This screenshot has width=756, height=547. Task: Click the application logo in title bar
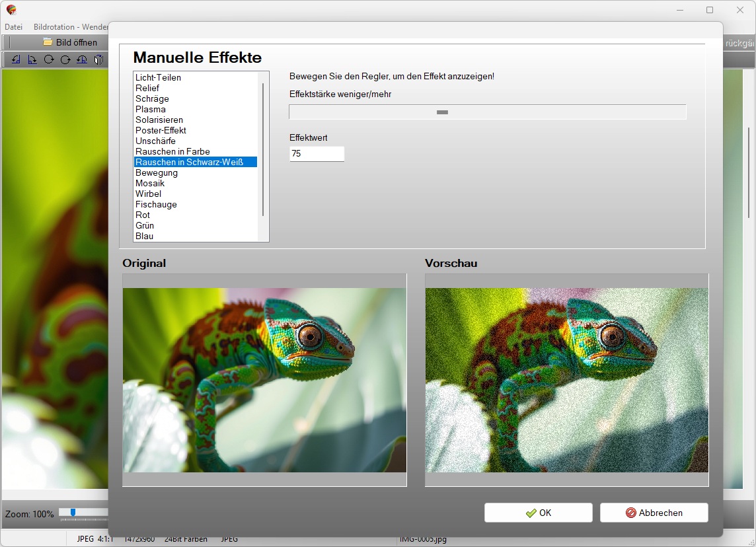click(x=11, y=10)
